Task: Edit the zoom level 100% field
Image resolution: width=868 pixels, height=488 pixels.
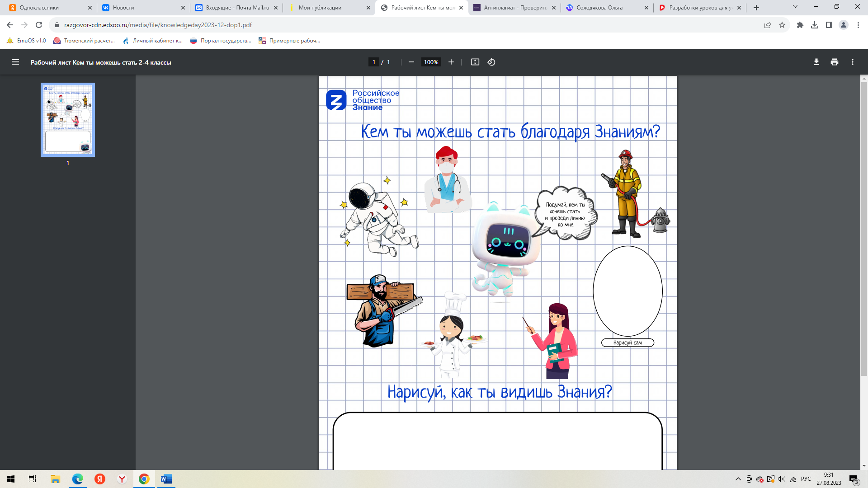Action: (431, 62)
